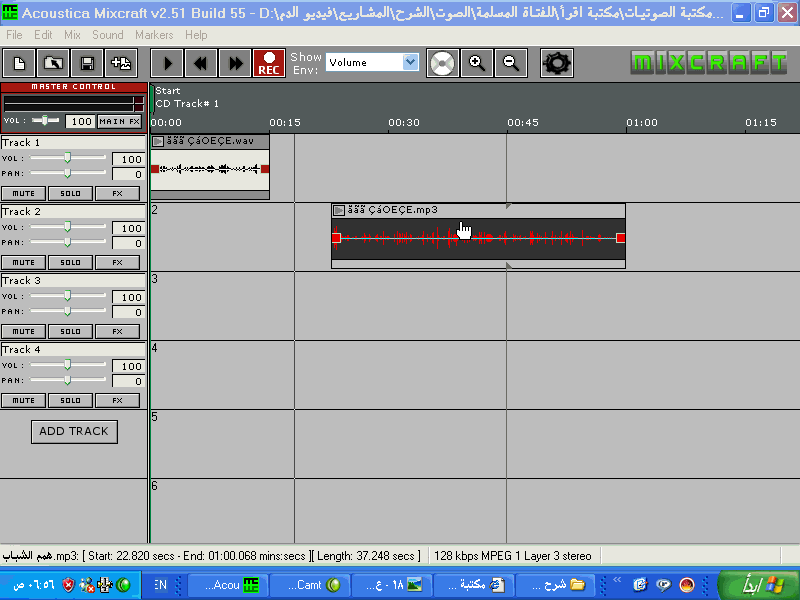Switch to the Acou taskbar window
Viewport: 800px width, 600px height.
(x=228, y=585)
